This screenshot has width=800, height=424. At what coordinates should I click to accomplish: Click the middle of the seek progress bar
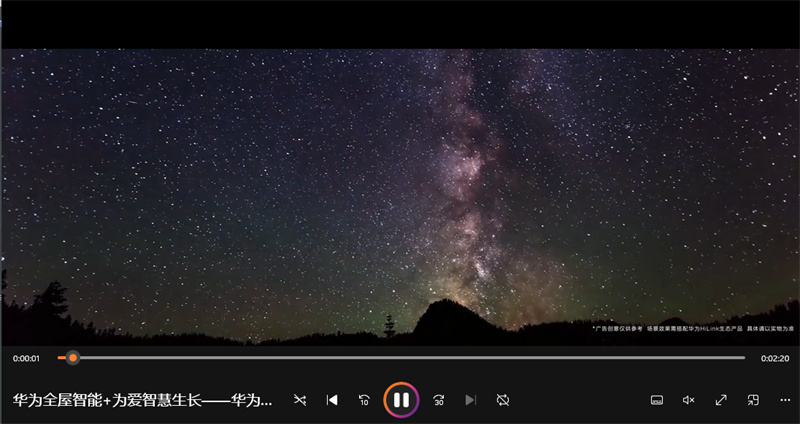(402, 357)
